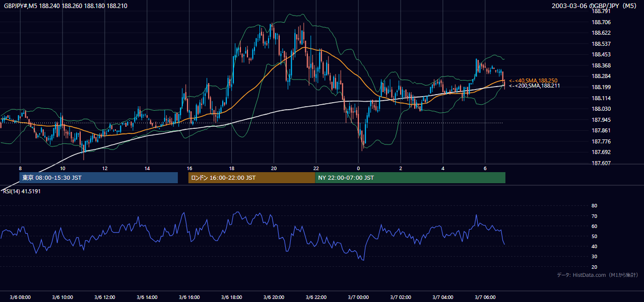This screenshot has height=302, width=644.
Task: Click the 40,SMA,188.250 label
Action: tap(532, 81)
